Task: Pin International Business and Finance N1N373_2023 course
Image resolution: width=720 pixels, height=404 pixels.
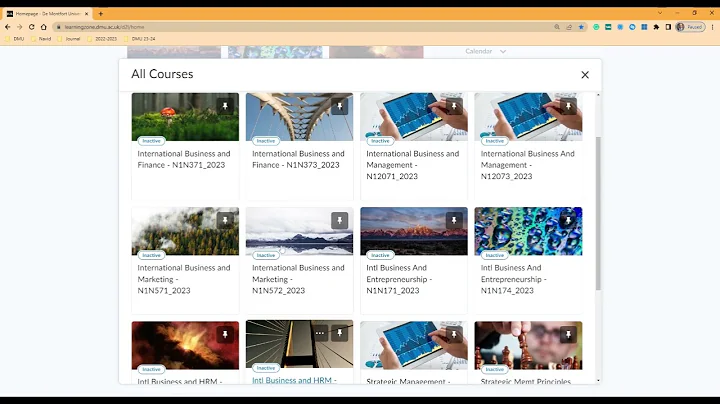Action: coord(339,106)
